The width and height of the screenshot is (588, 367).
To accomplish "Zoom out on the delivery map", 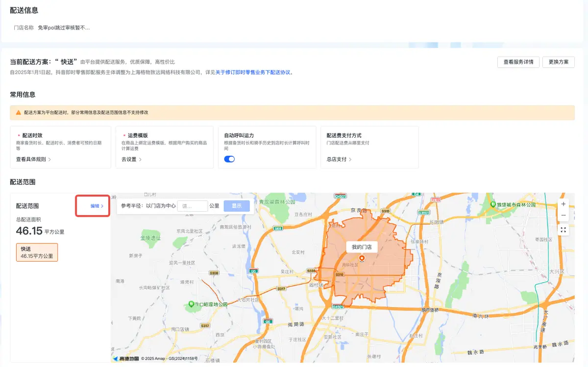I will click(563, 215).
